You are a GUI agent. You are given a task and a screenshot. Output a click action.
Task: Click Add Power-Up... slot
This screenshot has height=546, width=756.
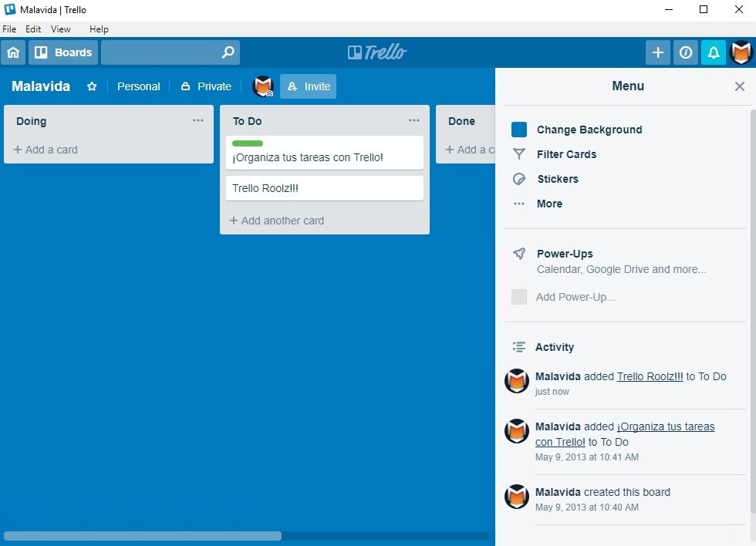pyautogui.click(x=563, y=297)
